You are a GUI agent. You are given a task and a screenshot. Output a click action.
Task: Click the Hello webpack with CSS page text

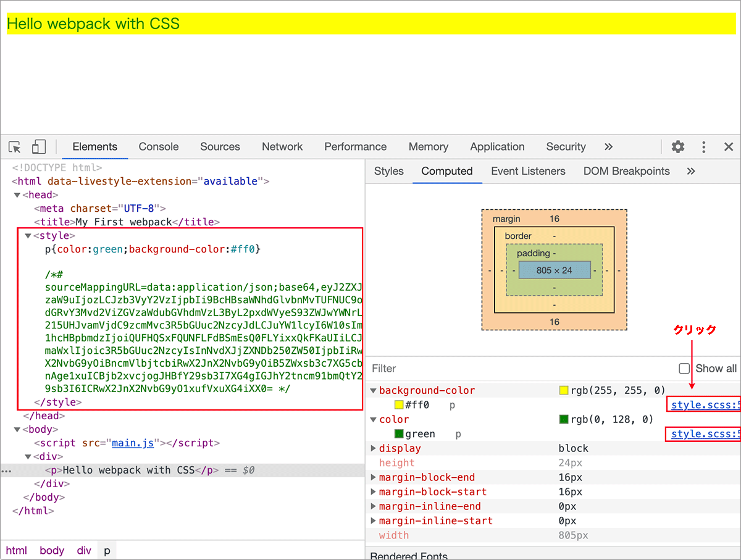[x=93, y=24]
